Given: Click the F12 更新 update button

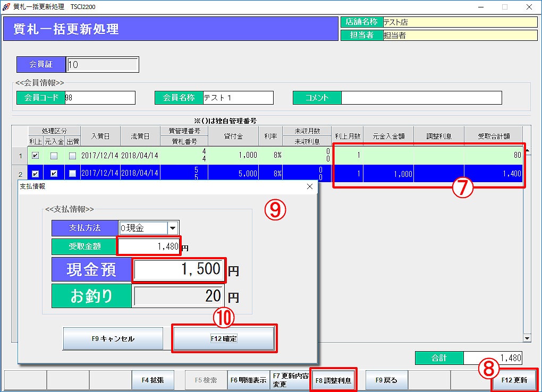Looking at the screenshot, I should (x=514, y=380).
